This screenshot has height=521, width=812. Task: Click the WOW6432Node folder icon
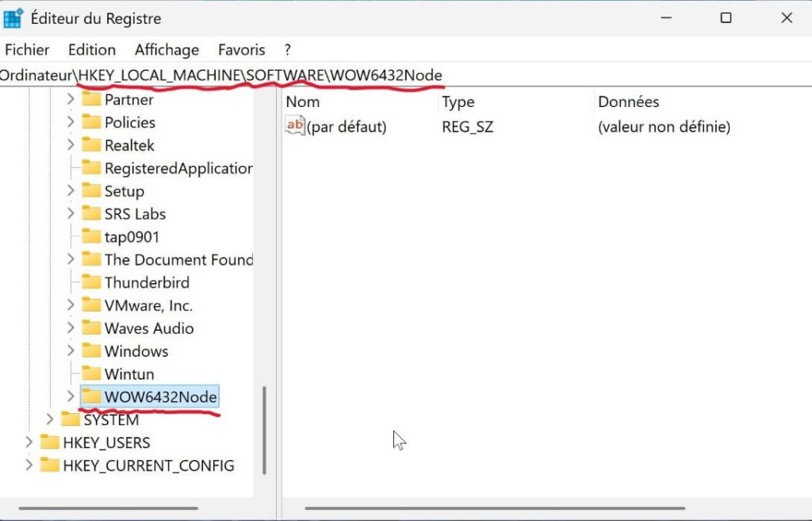coord(92,396)
